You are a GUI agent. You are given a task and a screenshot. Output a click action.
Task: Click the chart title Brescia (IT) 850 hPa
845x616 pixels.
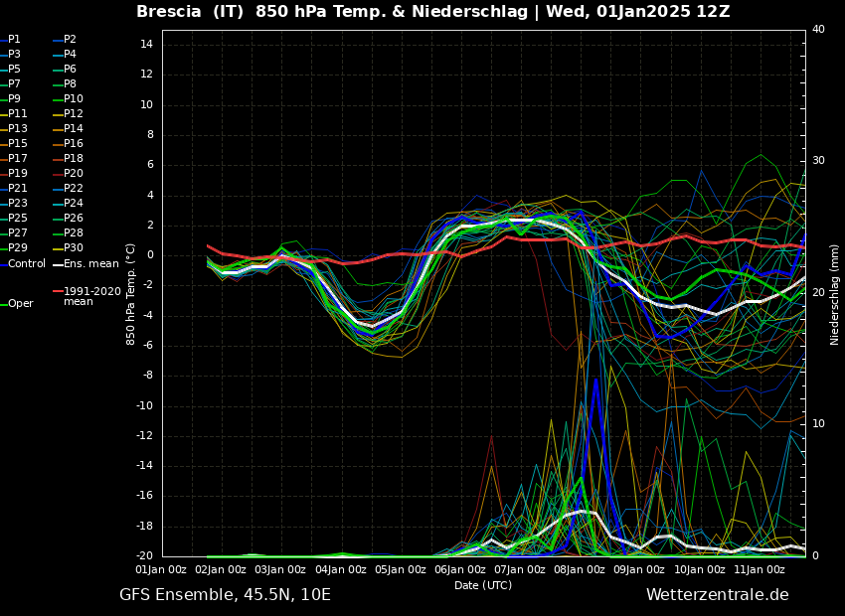(432, 11)
